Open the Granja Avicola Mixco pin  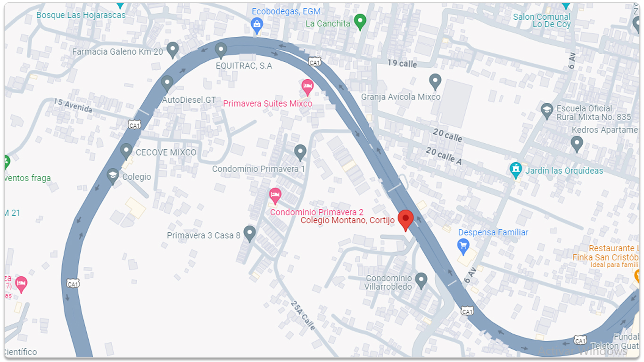(x=435, y=82)
